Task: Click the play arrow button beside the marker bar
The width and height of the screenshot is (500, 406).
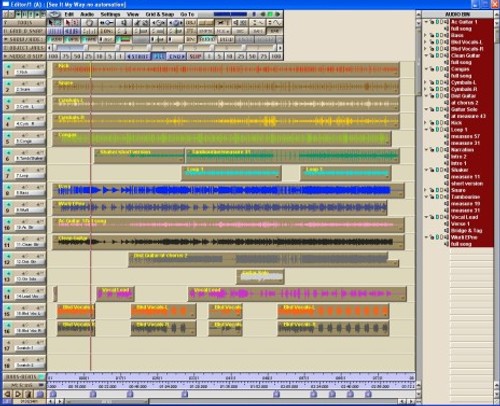Action: tap(18, 394)
